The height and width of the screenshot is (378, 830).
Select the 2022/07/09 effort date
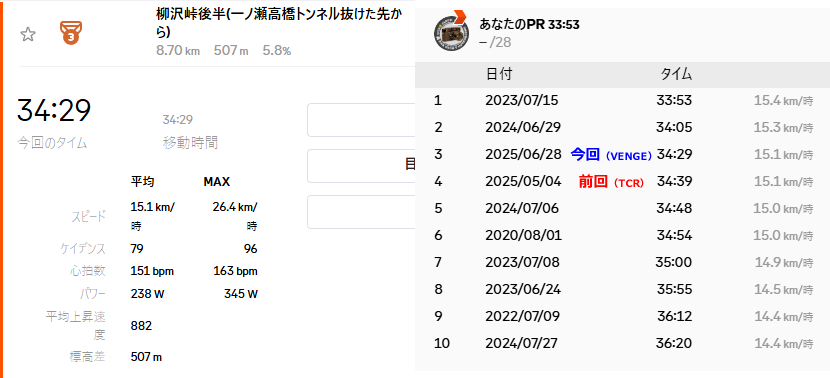click(521, 316)
